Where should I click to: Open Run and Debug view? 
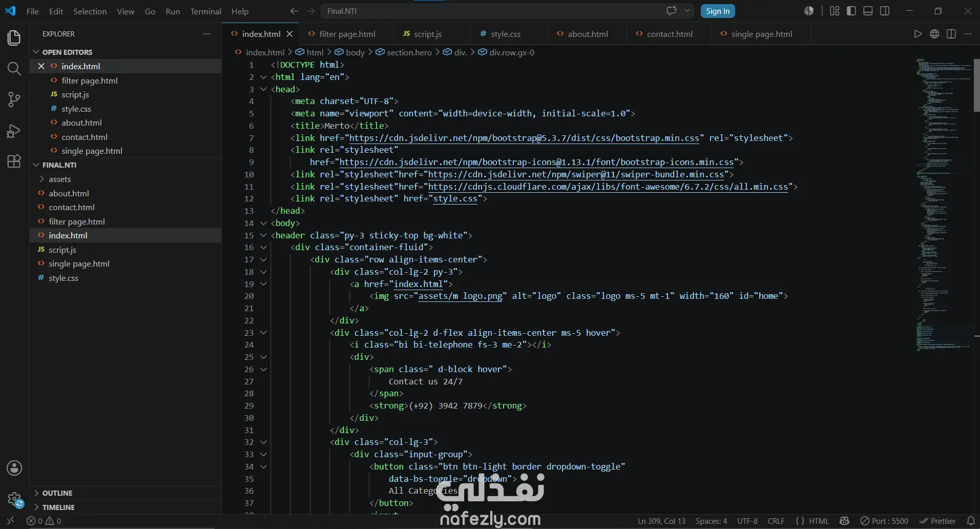click(14, 131)
